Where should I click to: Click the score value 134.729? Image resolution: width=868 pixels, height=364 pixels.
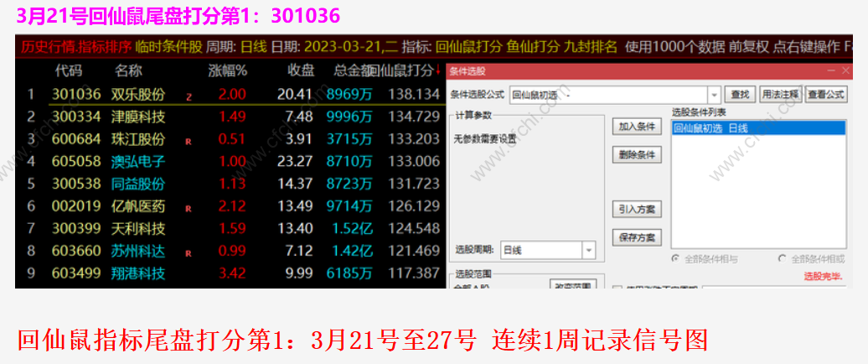point(414,117)
